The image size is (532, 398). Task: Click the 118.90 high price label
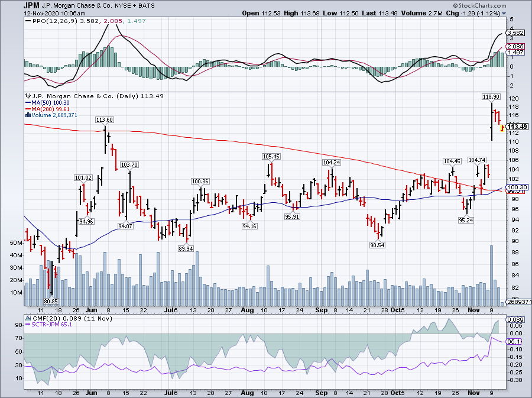pos(491,97)
